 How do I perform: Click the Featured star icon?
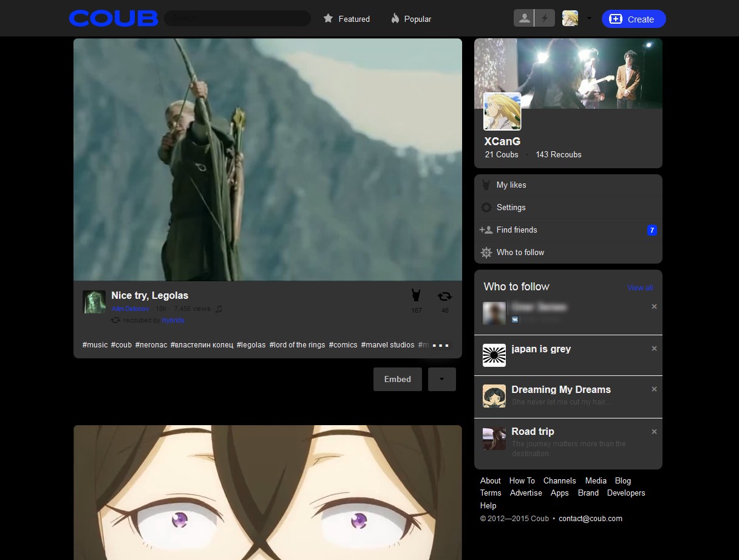point(329,18)
